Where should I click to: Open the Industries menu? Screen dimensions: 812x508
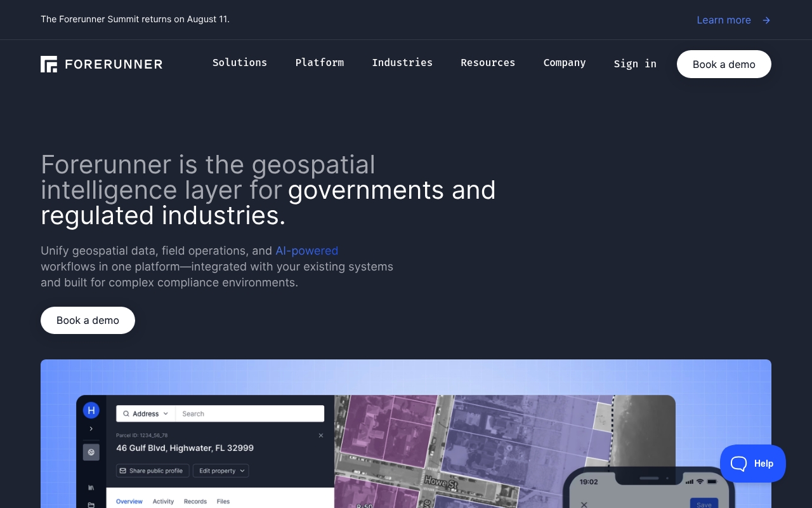402,62
